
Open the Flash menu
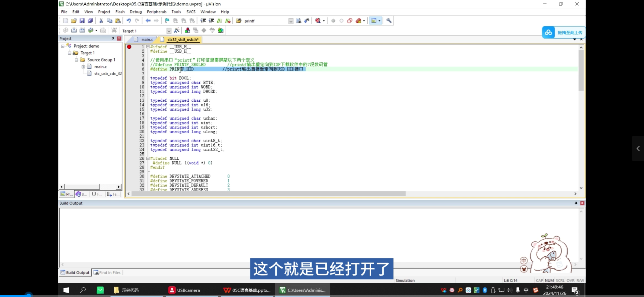pyautogui.click(x=120, y=12)
